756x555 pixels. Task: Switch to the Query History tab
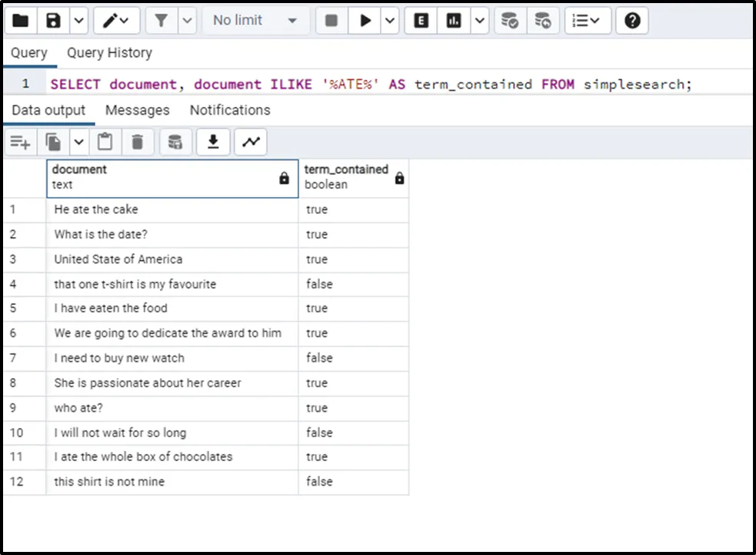pos(109,53)
